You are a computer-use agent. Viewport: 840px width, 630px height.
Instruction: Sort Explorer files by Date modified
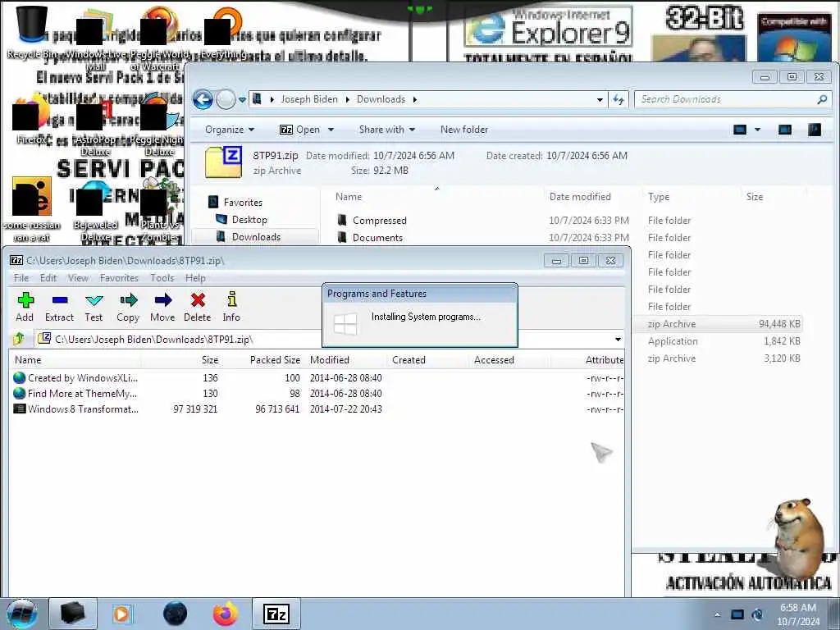(x=580, y=197)
